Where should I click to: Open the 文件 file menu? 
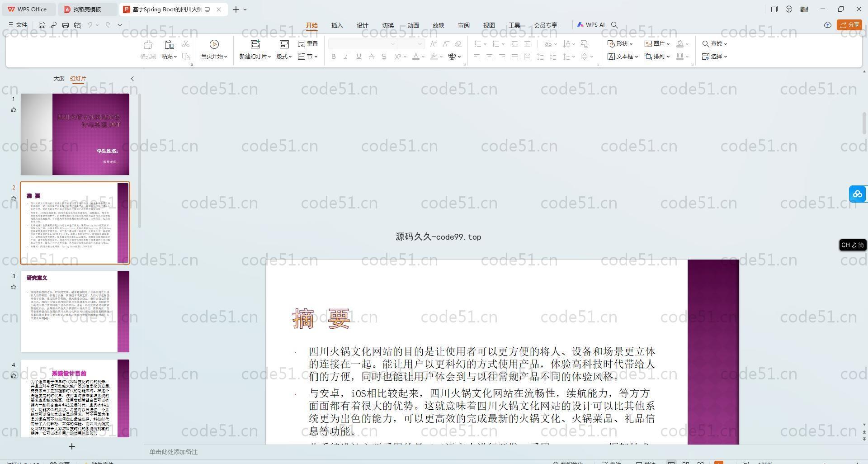[x=18, y=25]
